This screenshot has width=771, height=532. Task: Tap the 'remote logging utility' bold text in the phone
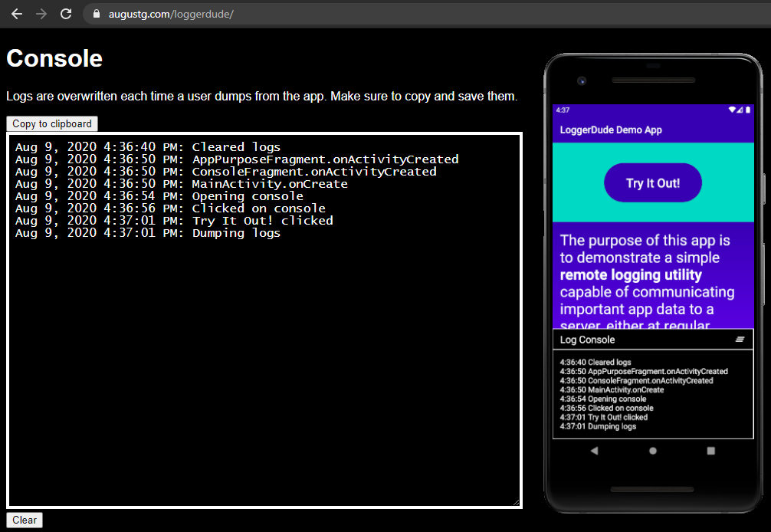pyautogui.click(x=631, y=275)
